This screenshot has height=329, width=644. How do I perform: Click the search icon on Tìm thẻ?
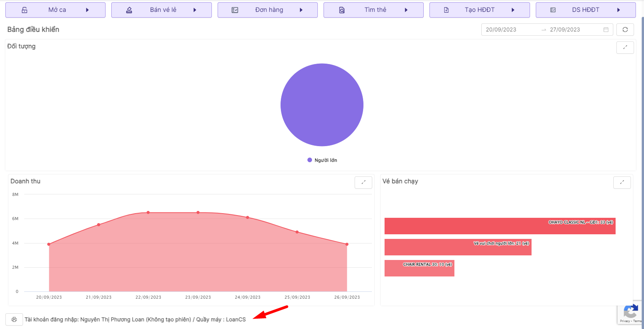[342, 10]
